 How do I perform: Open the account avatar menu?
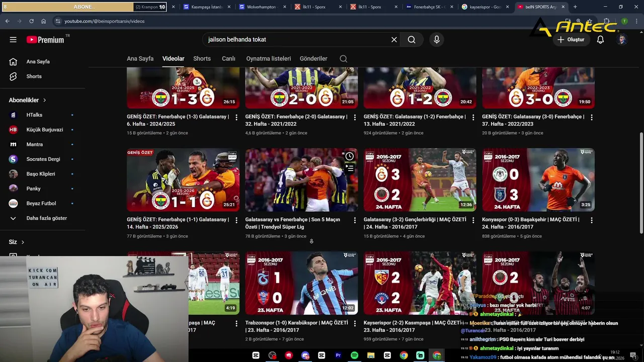coord(622,40)
